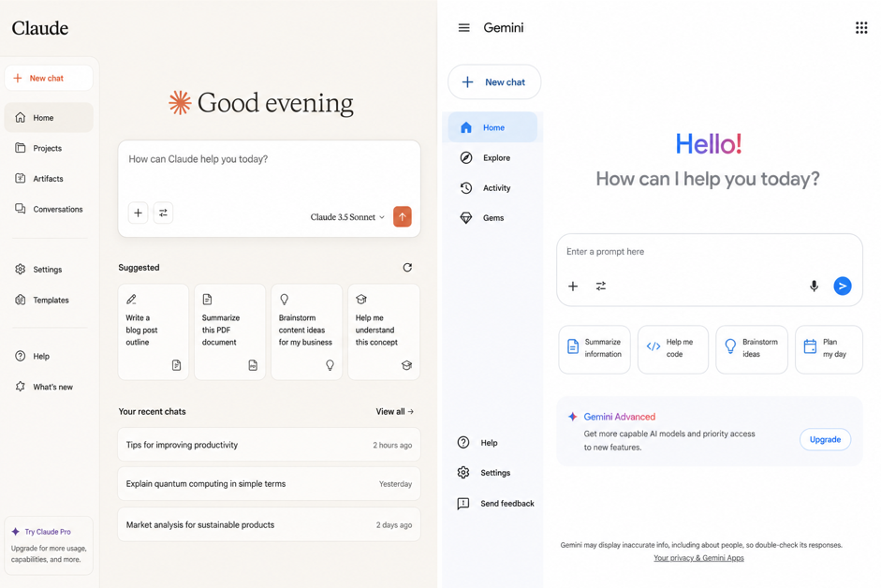Screen dimensions: 881x588
Task: Open the Claude 3.5 Sonnet model dropdown
Action: (347, 217)
